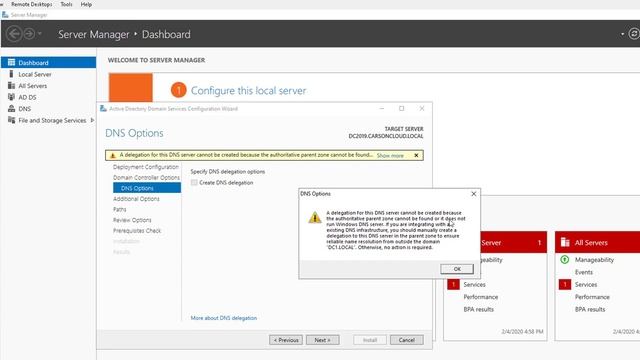Open Manageability in All Servers tile
This screenshot has height=360, width=640.
594,260
